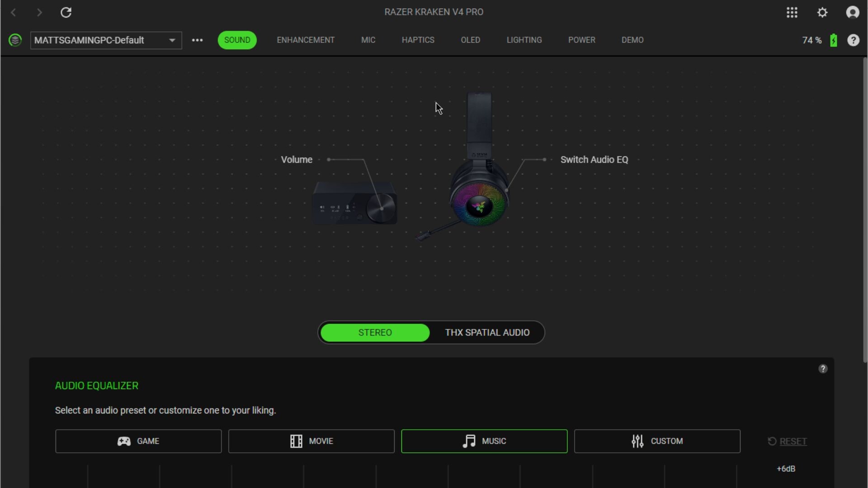Viewport: 868px width, 488px height.
Task: Choose the MUSIC equalizer preset
Action: 484,441
